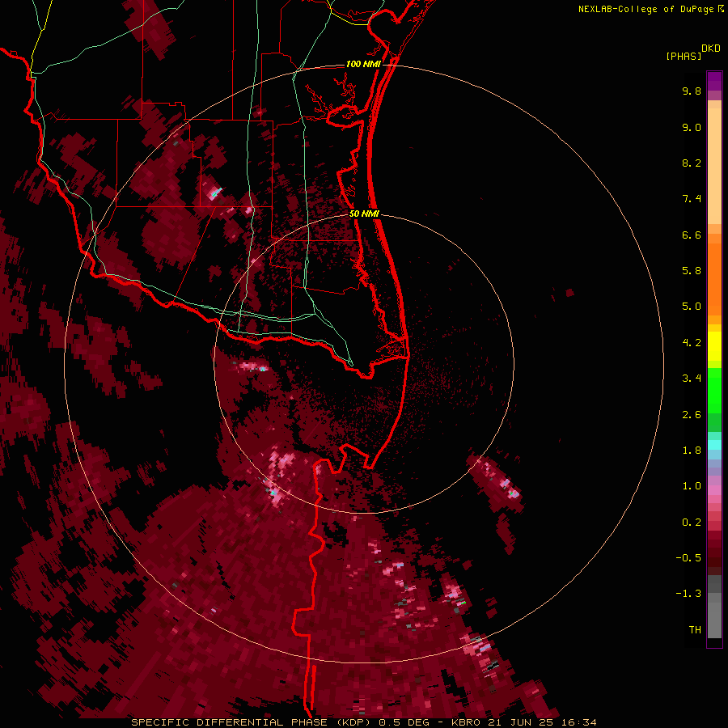Click the TH threshold label on the scale
The height and width of the screenshot is (728, 728).
pos(695,630)
